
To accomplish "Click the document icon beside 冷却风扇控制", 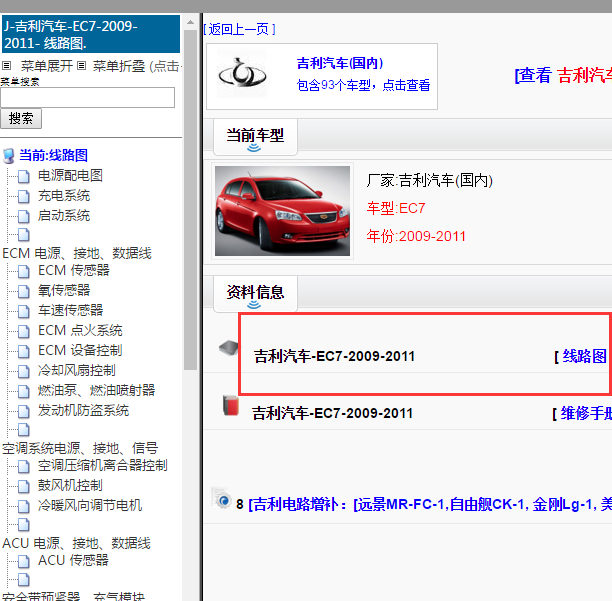I will coord(24,371).
